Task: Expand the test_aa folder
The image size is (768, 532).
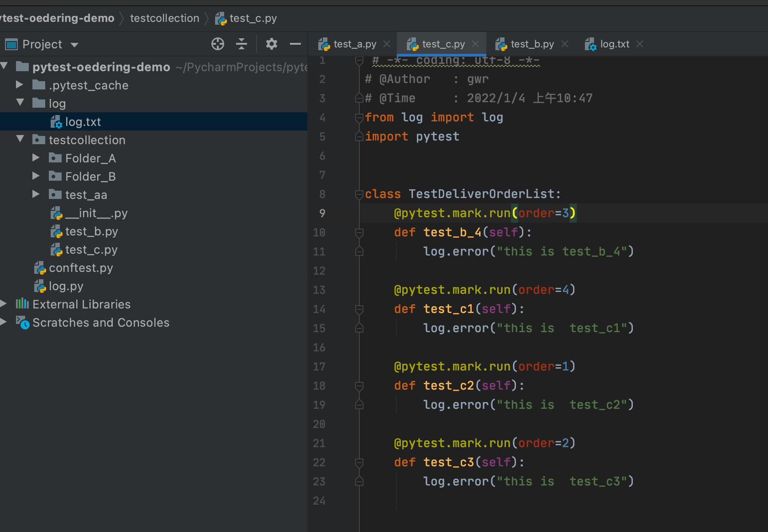Action: point(36,194)
